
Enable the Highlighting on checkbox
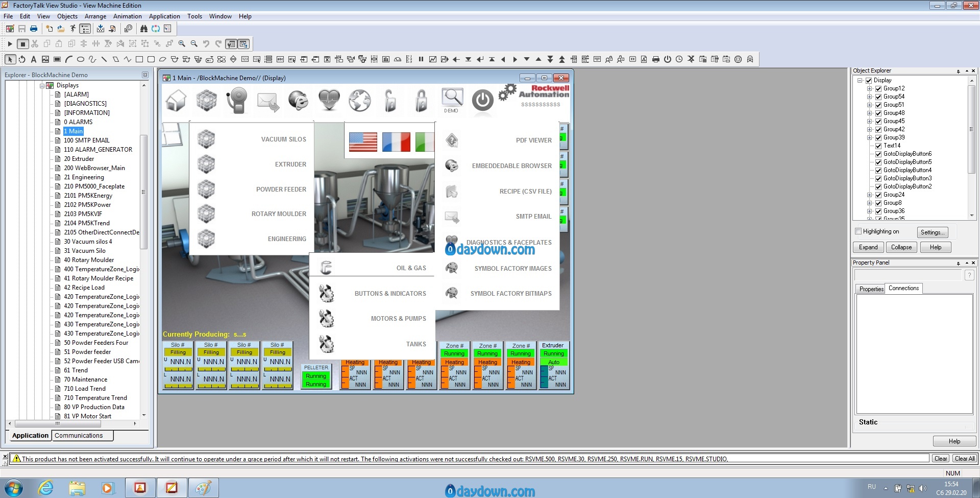(859, 231)
